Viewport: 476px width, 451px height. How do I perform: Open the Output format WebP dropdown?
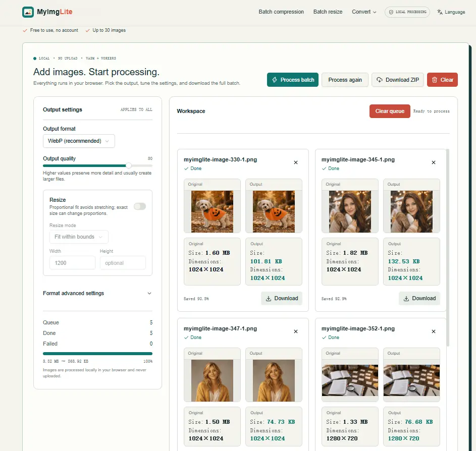pos(79,141)
